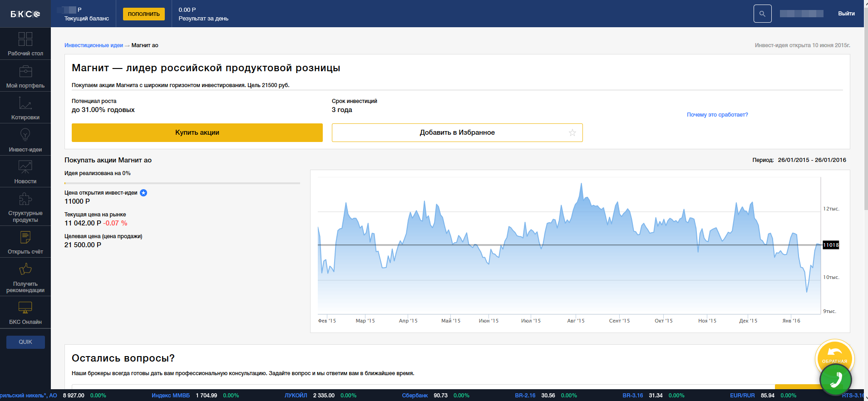Image resolution: width=868 pixels, height=401 pixels.
Task: Click EUR/RUR in the ticker bar
Action: click(x=742, y=396)
